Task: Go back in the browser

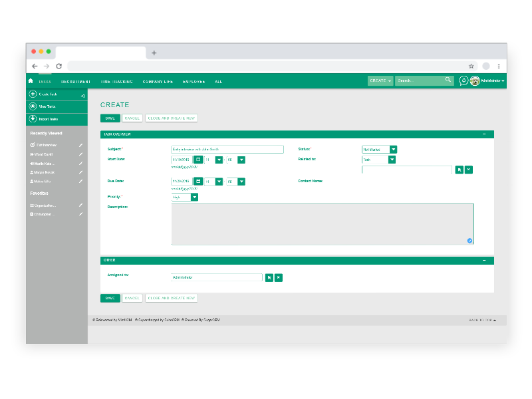Action: (x=35, y=66)
